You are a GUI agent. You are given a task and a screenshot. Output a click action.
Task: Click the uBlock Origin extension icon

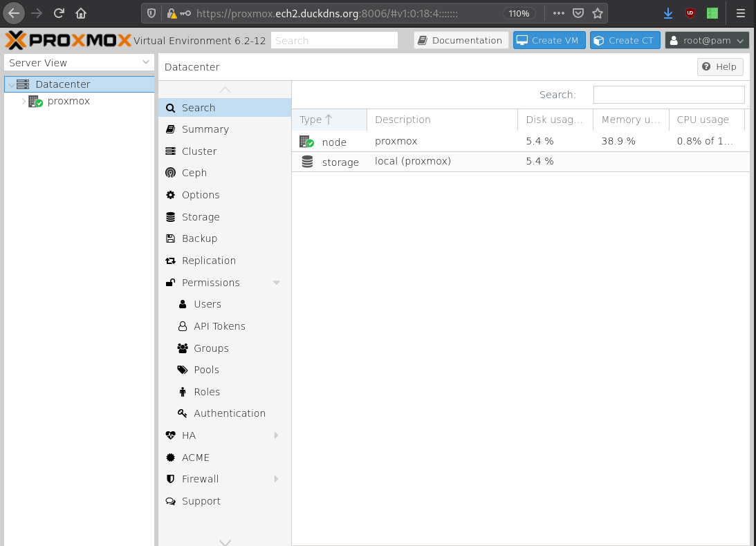coord(690,14)
